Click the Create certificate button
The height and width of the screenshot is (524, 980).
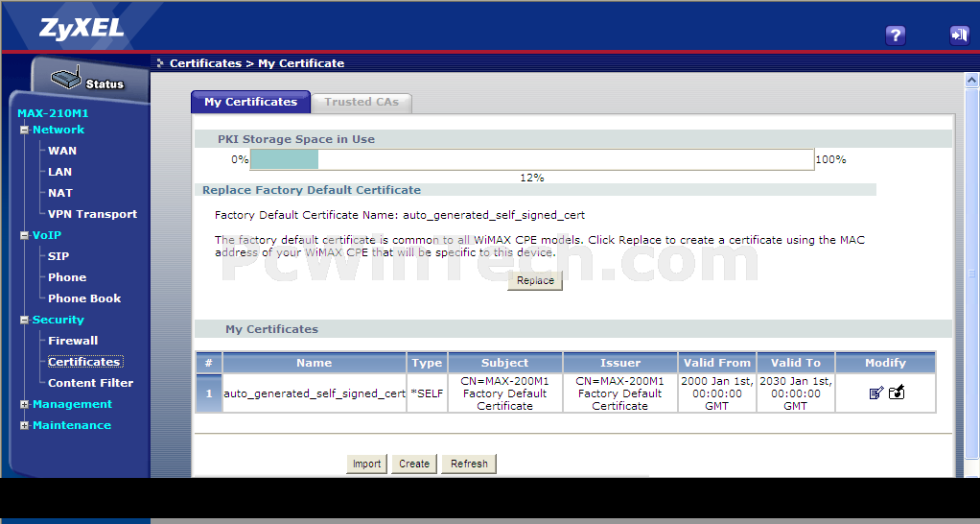pos(413,464)
